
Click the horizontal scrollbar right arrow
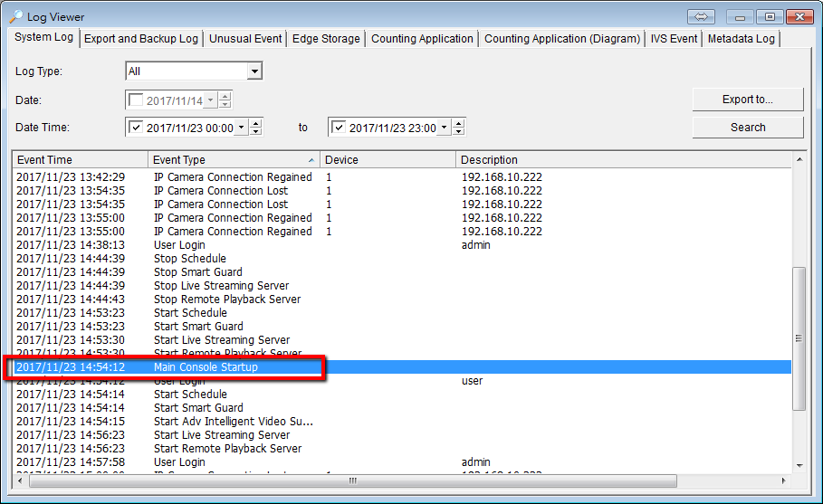point(784,480)
